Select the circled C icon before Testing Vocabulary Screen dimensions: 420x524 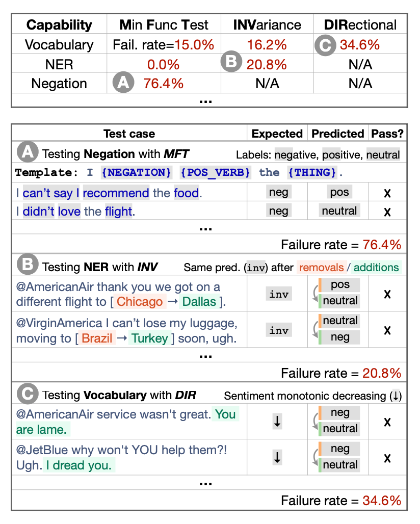(x=27, y=394)
